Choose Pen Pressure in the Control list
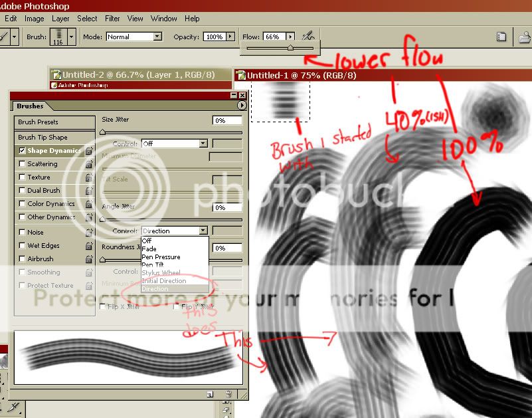532x418 pixels. click(x=175, y=257)
